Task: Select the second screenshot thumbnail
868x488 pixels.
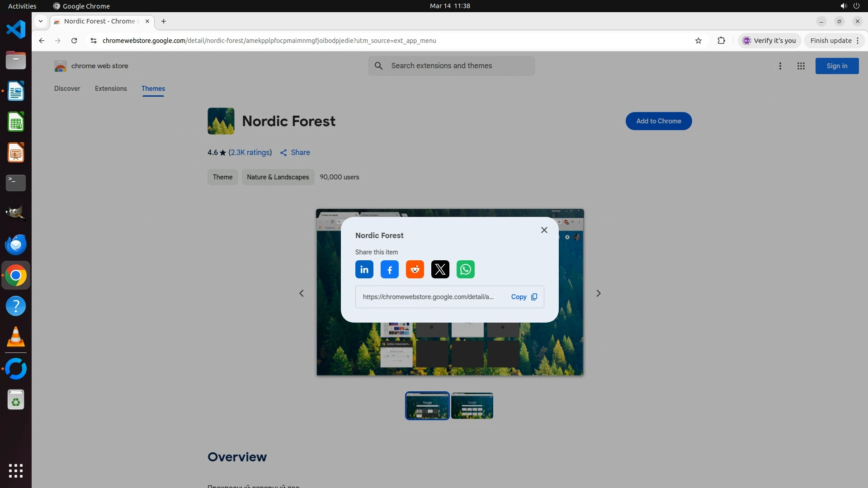Action: 472,406
